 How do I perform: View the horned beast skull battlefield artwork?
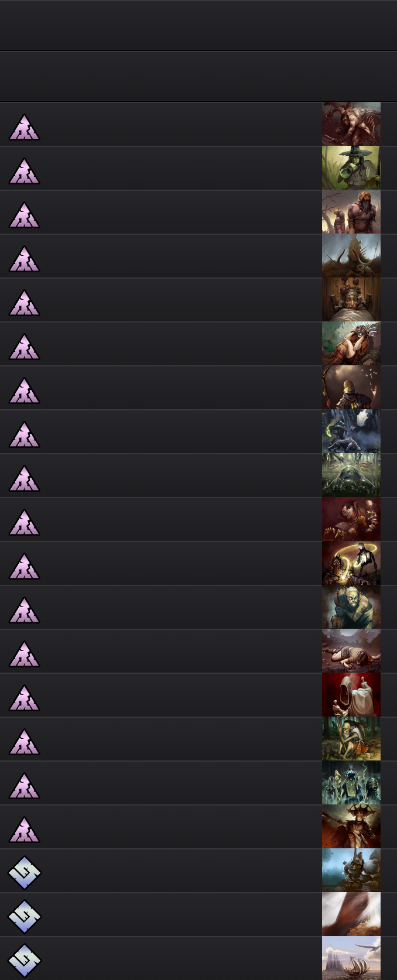pos(351,256)
